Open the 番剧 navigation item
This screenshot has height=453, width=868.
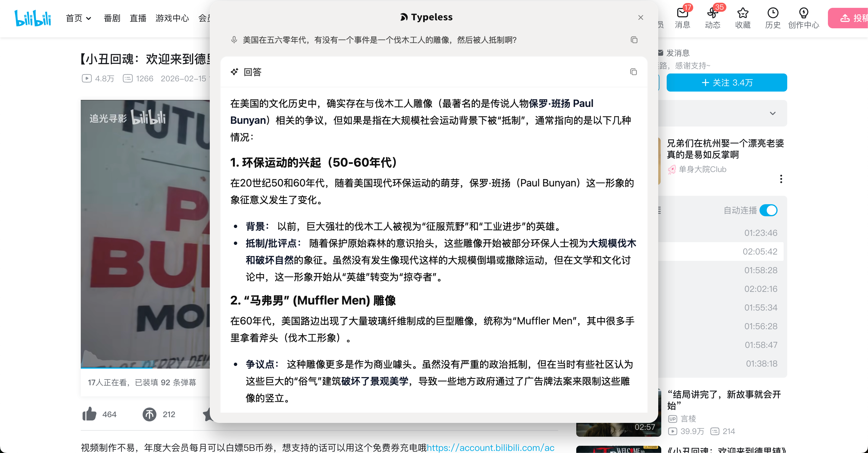tap(112, 18)
